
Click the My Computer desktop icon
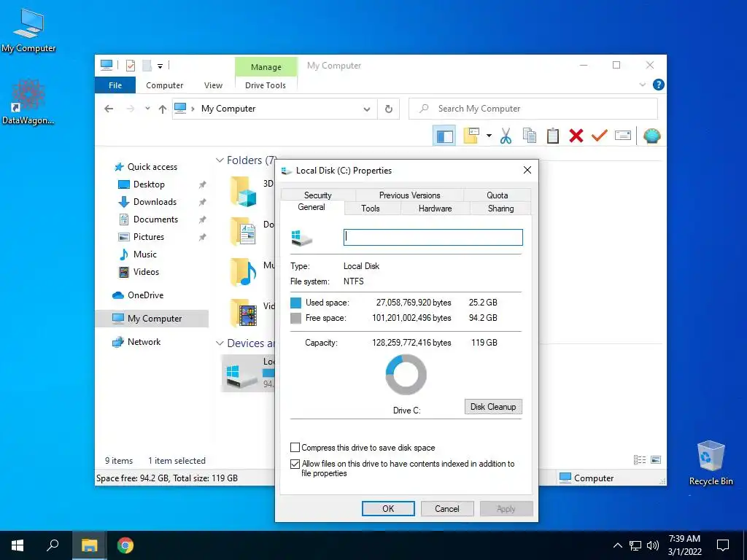(28, 31)
